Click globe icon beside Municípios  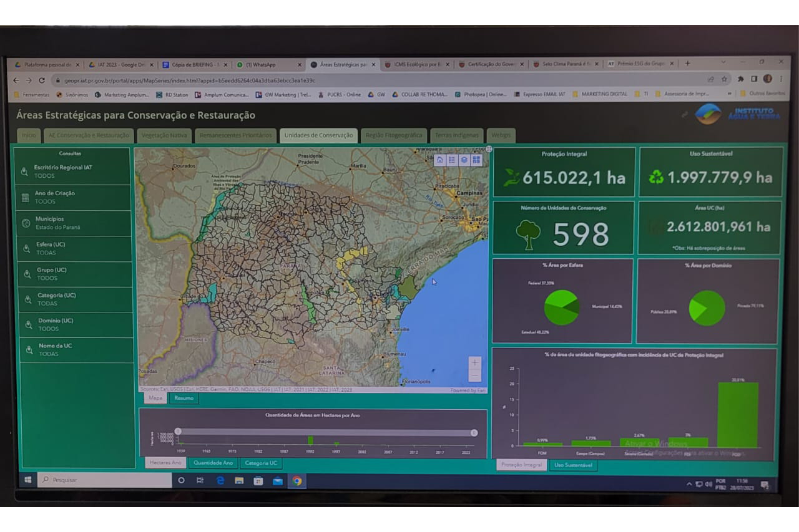(x=26, y=223)
